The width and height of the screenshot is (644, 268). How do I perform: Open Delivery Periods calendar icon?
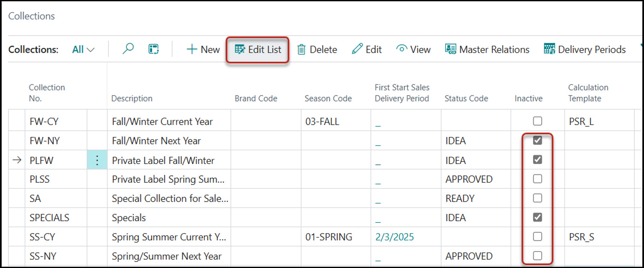pos(549,49)
